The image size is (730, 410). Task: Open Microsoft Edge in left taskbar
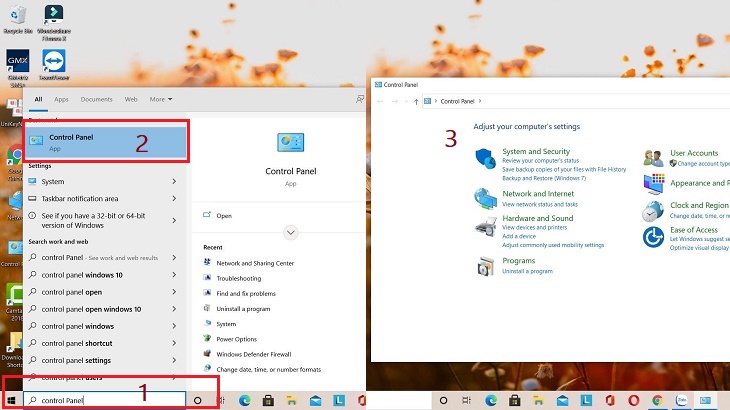(244, 400)
